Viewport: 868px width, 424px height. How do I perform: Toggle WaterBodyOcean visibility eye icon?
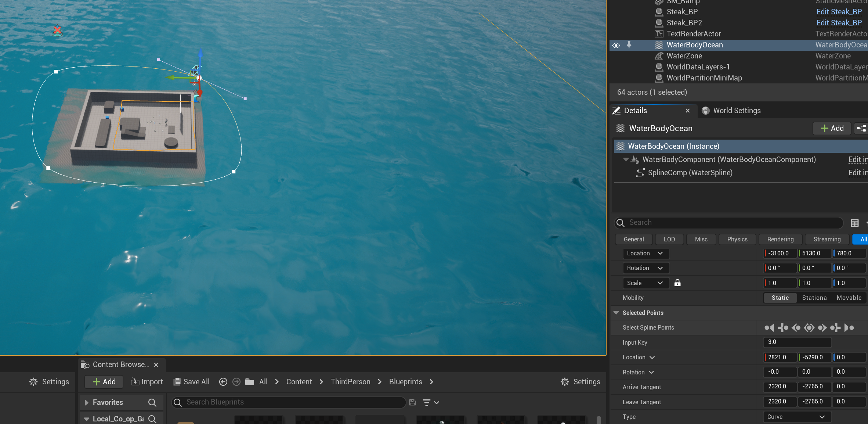click(x=616, y=45)
